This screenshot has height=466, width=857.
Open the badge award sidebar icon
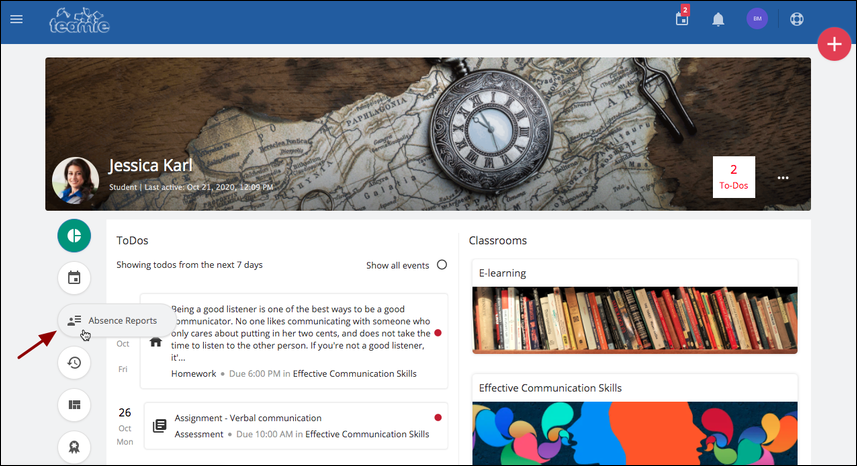(x=74, y=447)
